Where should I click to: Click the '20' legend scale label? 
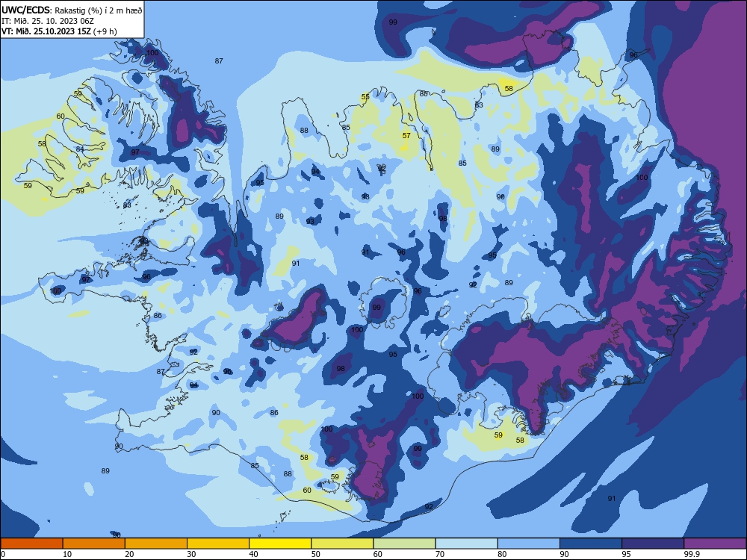click(129, 554)
